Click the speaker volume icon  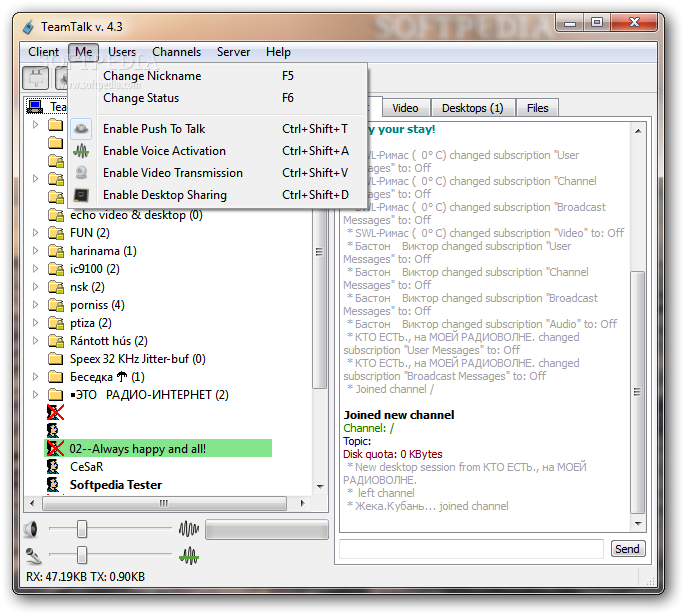(x=33, y=529)
